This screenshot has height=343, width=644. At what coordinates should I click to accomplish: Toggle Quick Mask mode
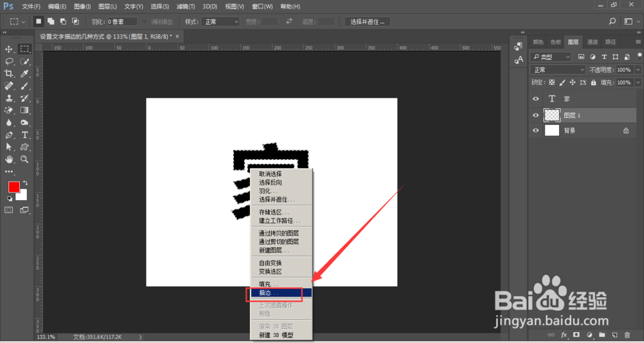tap(8, 210)
